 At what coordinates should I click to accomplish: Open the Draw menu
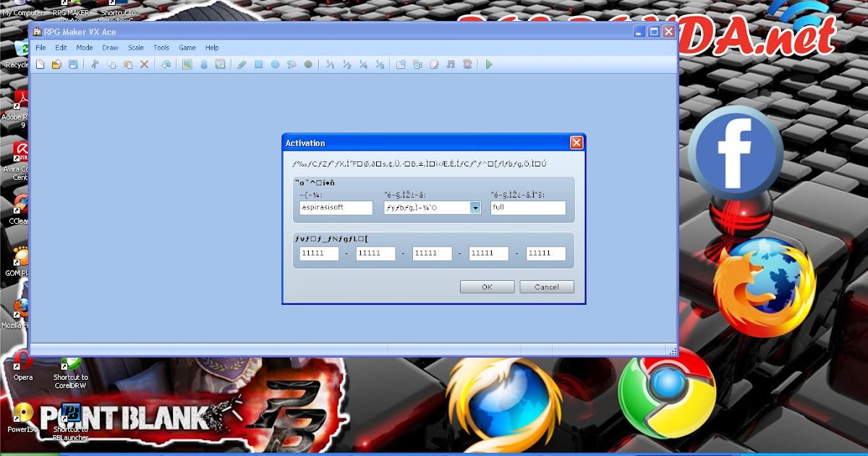click(110, 48)
